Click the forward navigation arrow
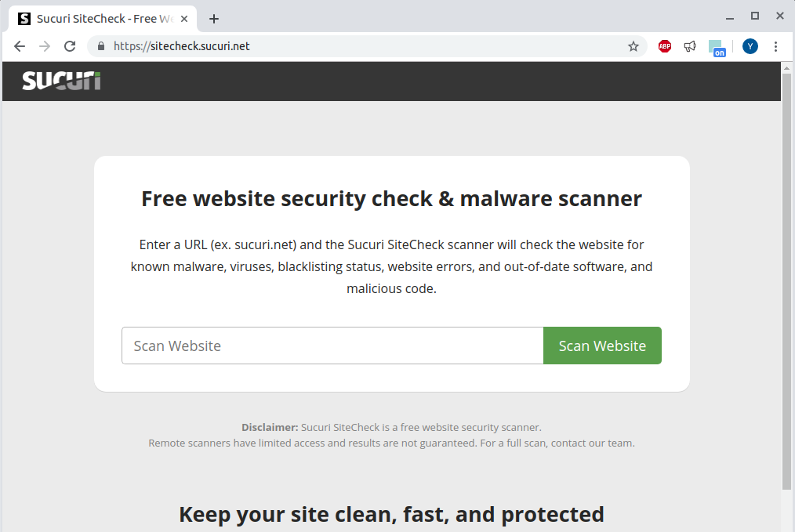The height and width of the screenshot is (532, 795). tap(44, 46)
